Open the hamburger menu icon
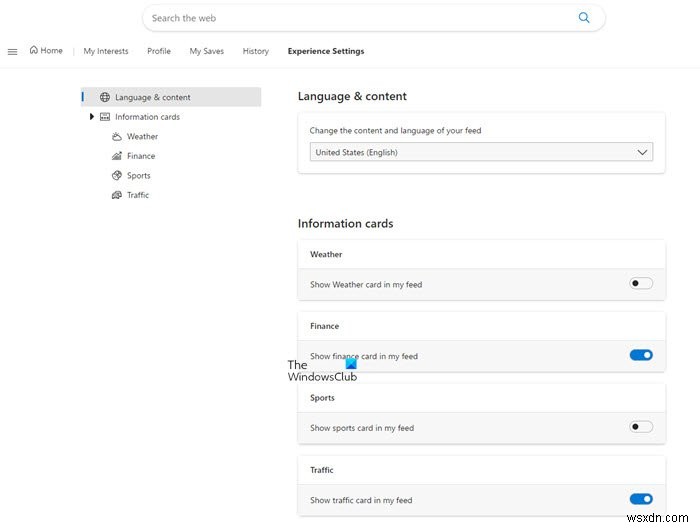This screenshot has height=528, width=700. (x=12, y=51)
